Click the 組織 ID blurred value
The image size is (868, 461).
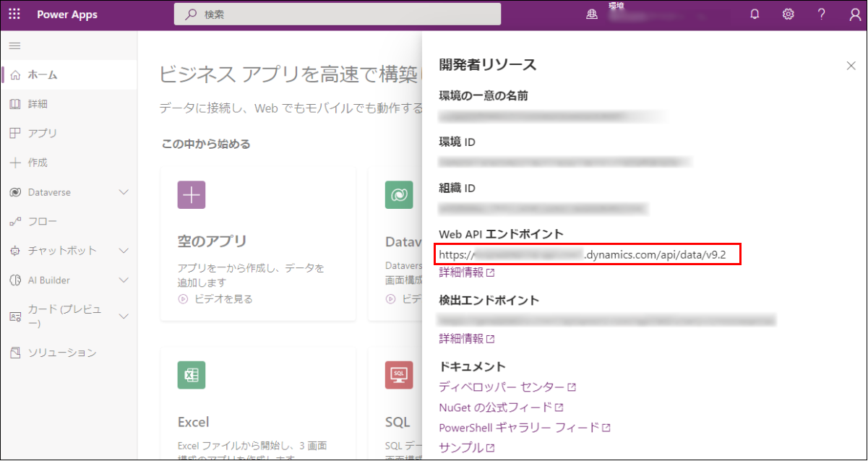[543, 209]
